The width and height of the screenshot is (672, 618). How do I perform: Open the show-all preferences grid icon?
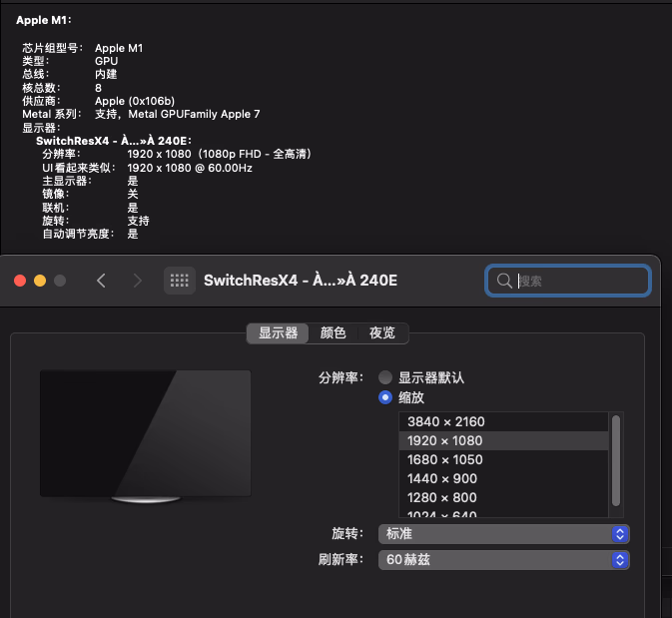(180, 281)
